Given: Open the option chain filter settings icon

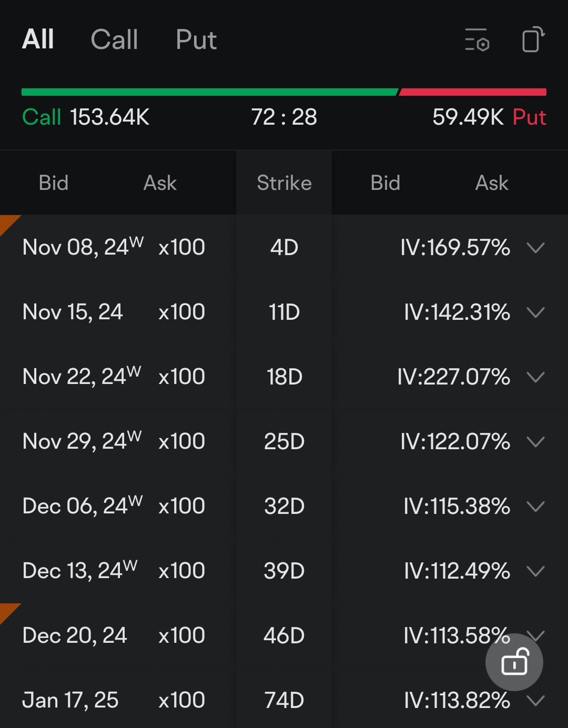Looking at the screenshot, I should tap(478, 40).
